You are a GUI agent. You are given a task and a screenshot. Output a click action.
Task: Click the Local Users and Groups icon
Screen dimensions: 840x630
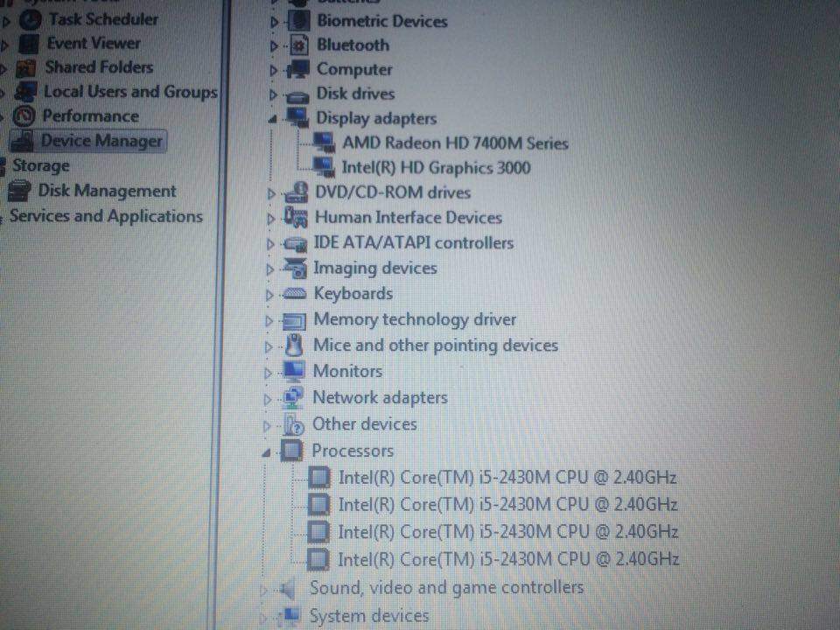[25, 92]
